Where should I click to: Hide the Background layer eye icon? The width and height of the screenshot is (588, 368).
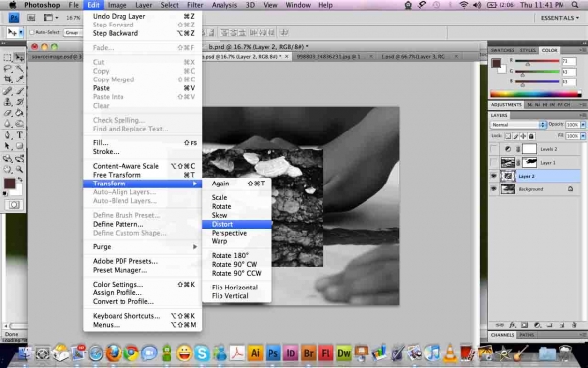[x=494, y=189]
